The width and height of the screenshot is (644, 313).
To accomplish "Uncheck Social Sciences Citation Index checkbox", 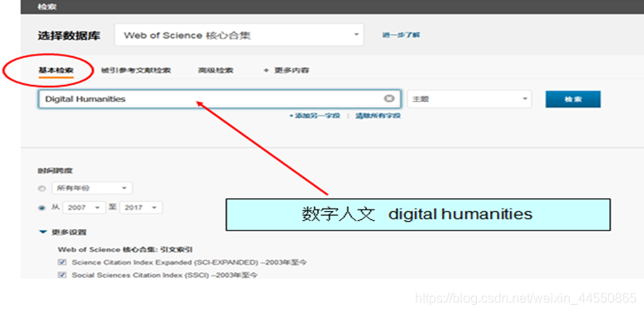I will click(x=63, y=275).
